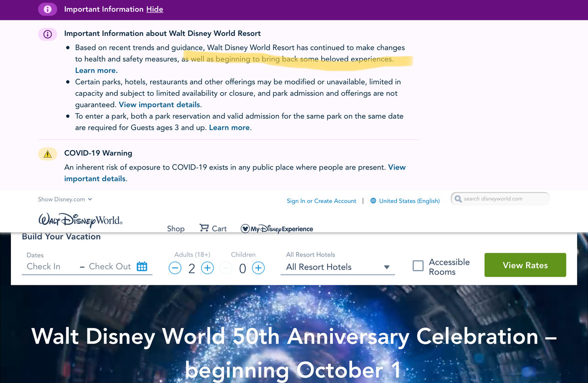Screen dimensions: 588x383
Task: Tick the Accessible Rooms checkbox
Action: pyautogui.click(x=418, y=266)
